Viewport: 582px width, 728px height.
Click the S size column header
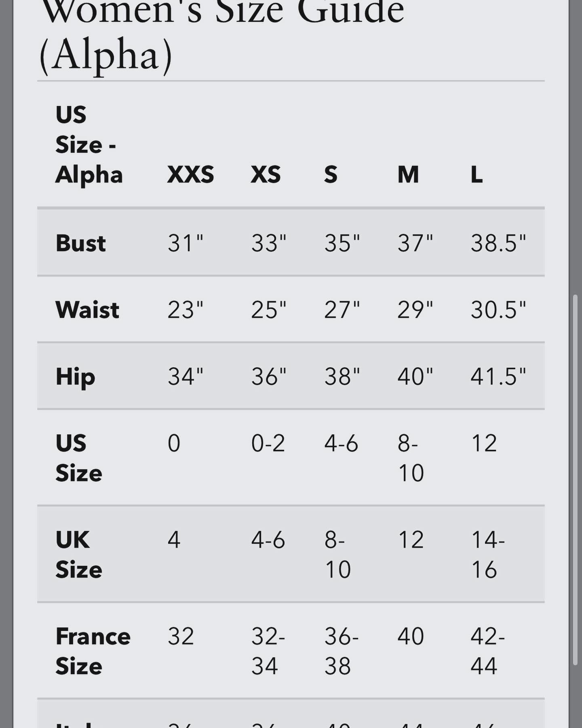click(x=331, y=175)
